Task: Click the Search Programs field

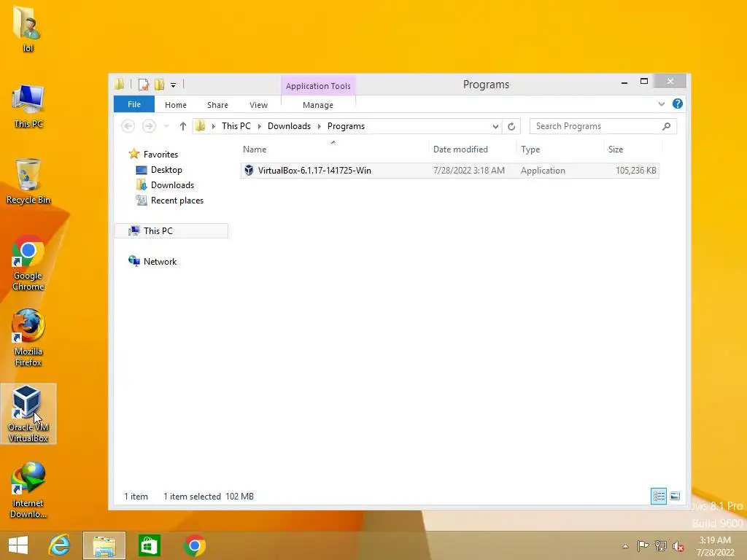Action: (x=595, y=126)
